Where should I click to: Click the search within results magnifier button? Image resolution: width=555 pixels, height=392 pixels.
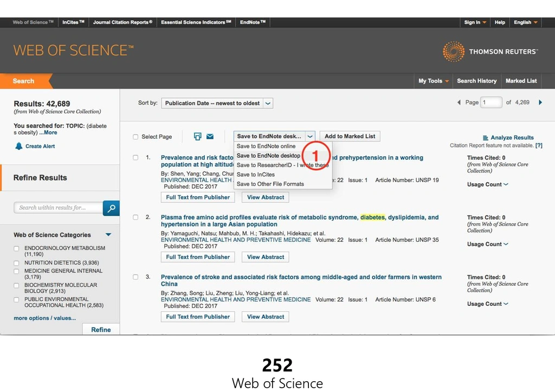coord(111,208)
